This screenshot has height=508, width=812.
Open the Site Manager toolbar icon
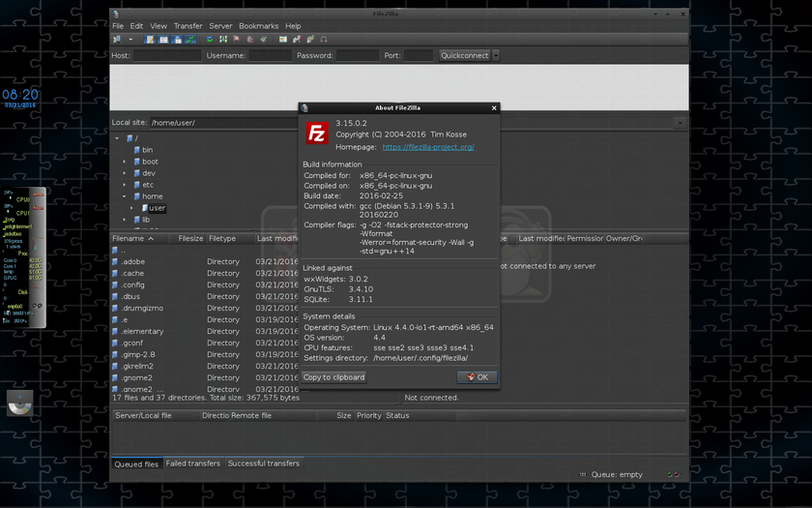117,40
